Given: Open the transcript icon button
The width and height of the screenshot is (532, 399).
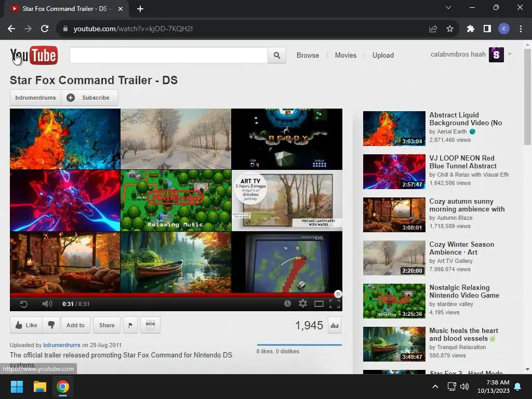Looking at the screenshot, I should [x=150, y=325].
